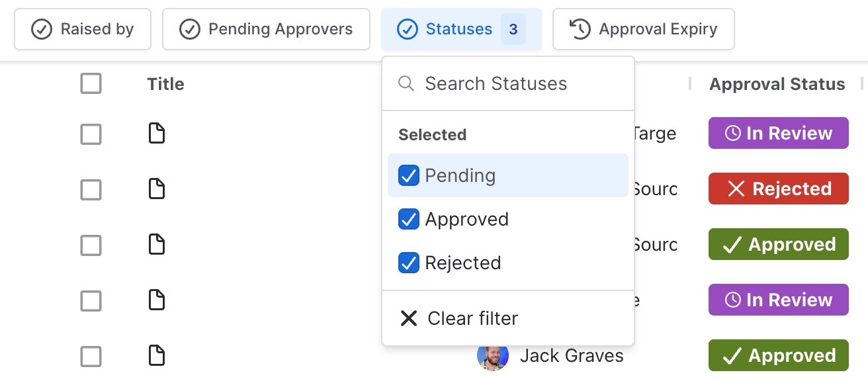Uncheck the Rejected status checkbox
Viewport: 868px width, 385px height.
[x=409, y=263]
